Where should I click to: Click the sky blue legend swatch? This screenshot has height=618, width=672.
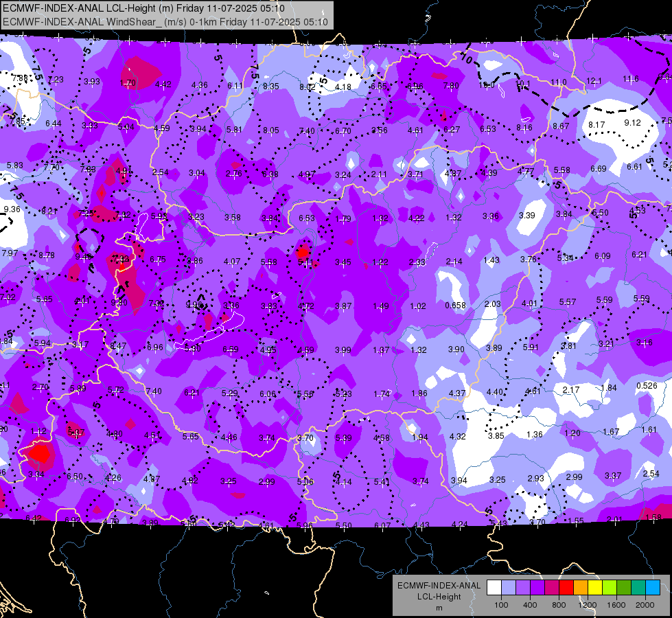coord(653,588)
